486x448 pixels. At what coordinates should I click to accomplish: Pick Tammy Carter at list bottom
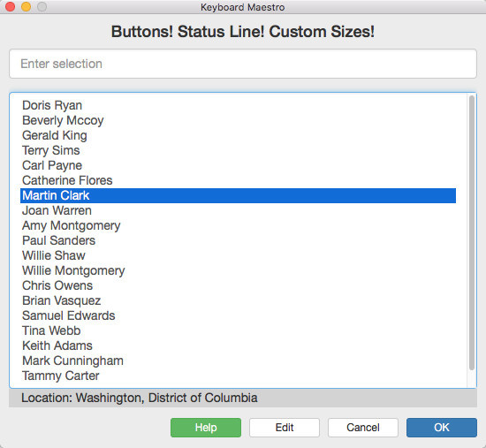pyautogui.click(x=238, y=376)
